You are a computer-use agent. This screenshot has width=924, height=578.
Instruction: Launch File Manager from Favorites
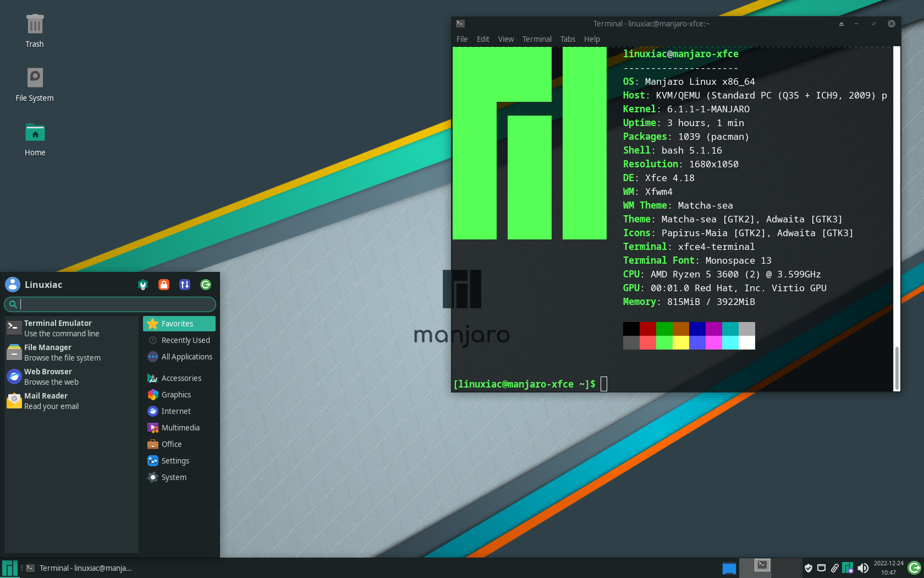click(x=71, y=352)
